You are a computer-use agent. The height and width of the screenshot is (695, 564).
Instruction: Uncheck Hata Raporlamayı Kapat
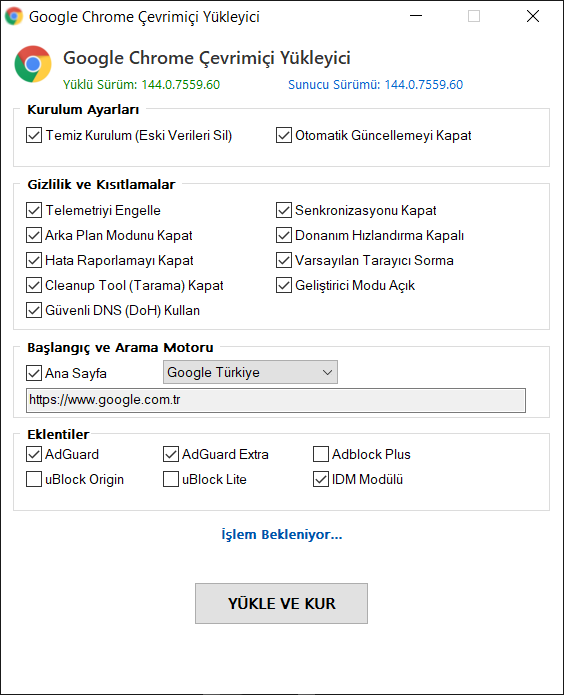[x=34, y=260]
